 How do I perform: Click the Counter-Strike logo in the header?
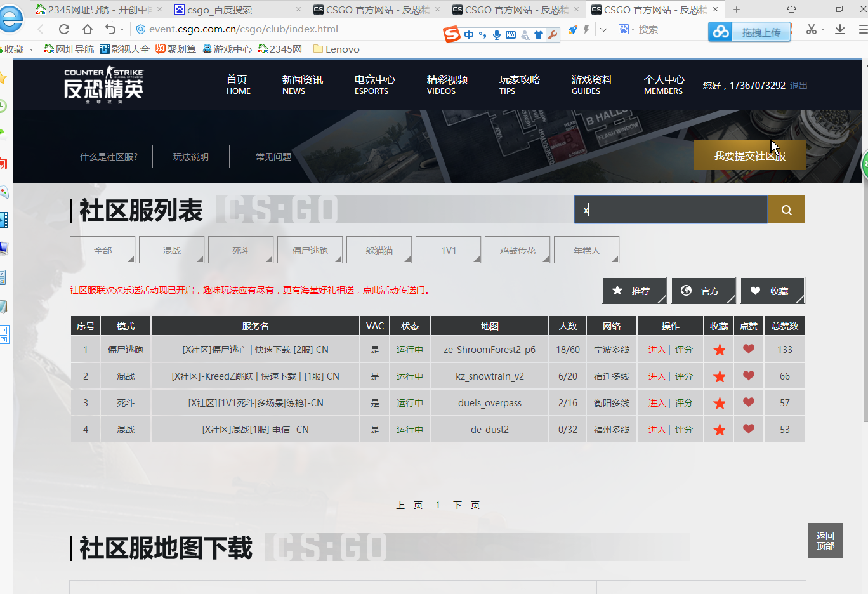pos(104,85)
